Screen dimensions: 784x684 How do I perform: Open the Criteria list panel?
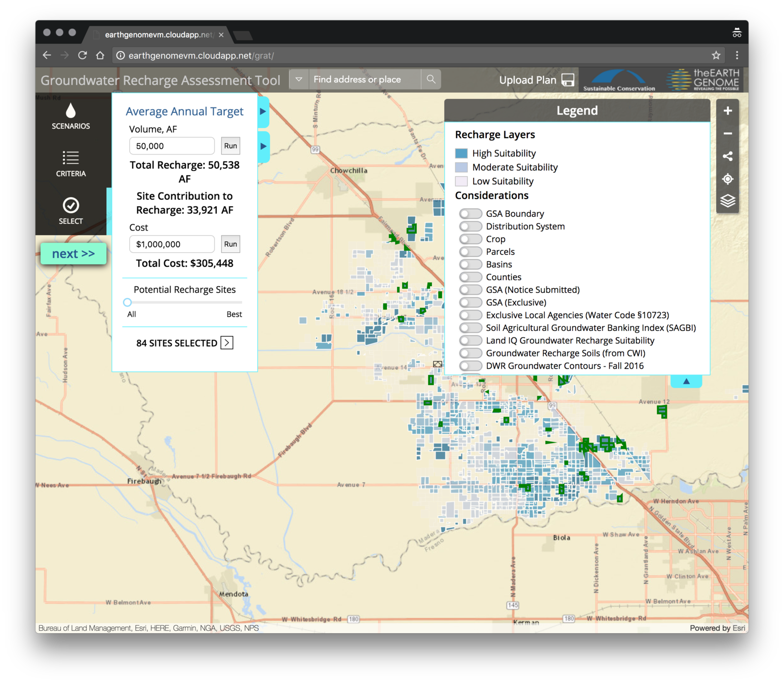coord(71,164)
